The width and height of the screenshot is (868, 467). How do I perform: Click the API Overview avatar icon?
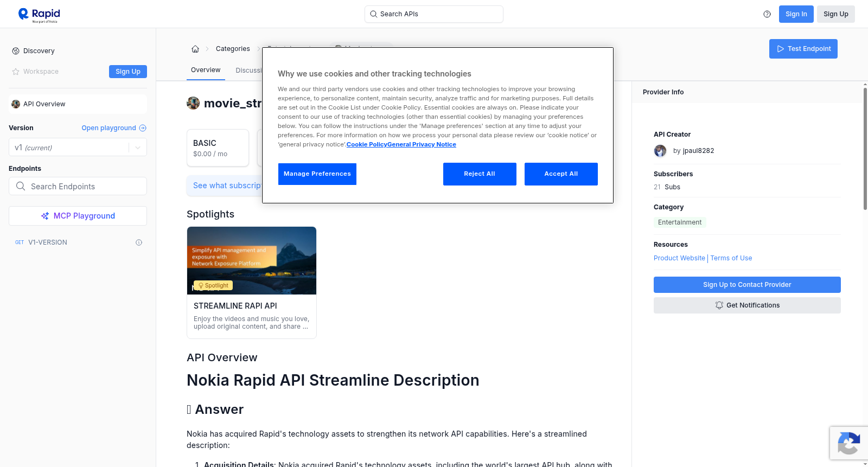(16, 104)
